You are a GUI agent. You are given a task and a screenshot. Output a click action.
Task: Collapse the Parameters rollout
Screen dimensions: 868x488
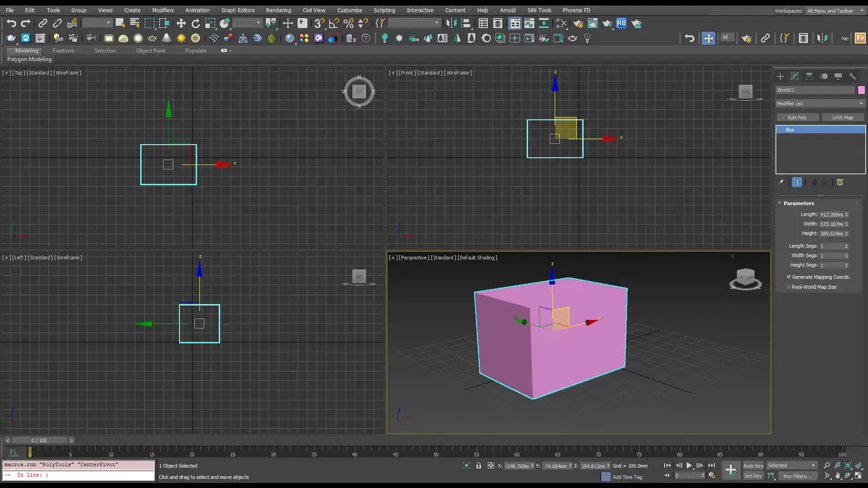(x=799, y=204)
